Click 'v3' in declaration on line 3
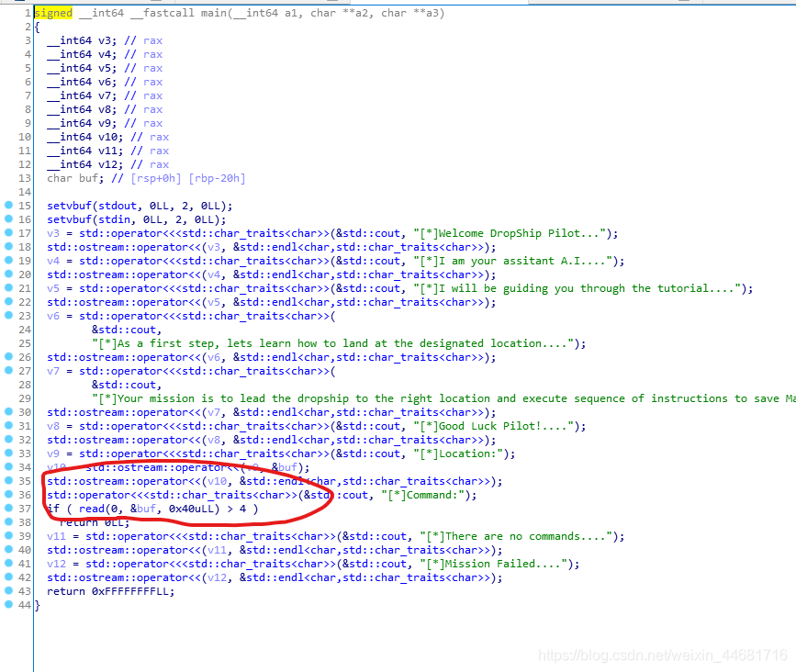The height and width of the screenshot is (672, 796). coord(105,40)
